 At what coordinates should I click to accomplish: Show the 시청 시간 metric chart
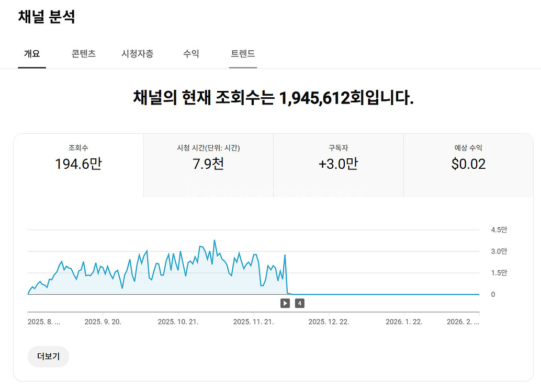(208, 158)
